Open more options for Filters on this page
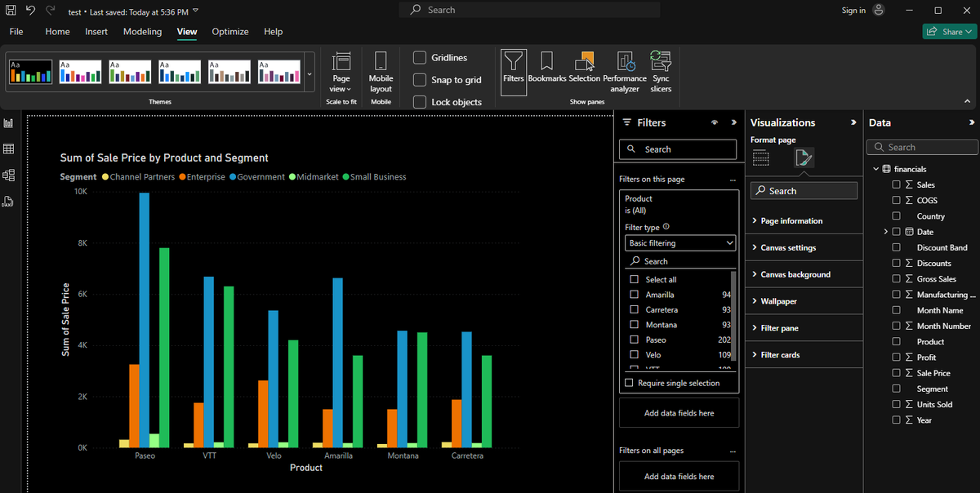 [733, 180]
